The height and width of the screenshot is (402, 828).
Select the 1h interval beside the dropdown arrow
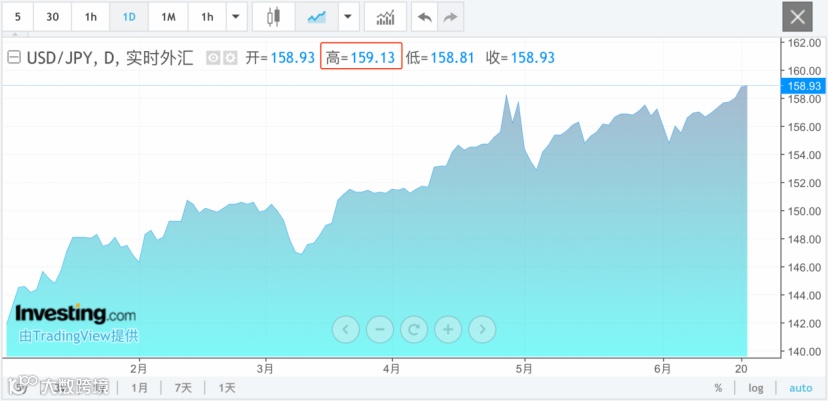coord(208,17)
